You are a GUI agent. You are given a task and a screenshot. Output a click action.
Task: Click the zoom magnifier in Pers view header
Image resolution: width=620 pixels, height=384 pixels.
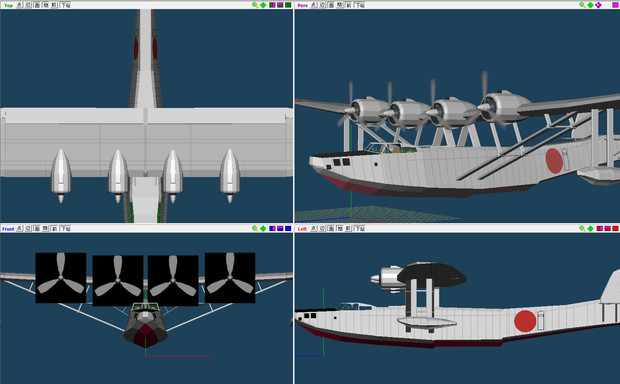(582, 5)
